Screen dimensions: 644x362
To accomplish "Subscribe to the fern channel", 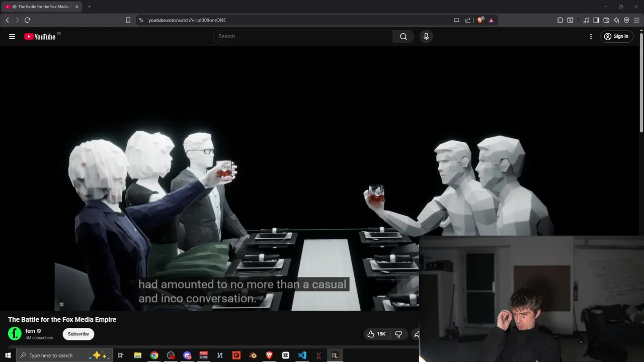I will pos(78,334).
